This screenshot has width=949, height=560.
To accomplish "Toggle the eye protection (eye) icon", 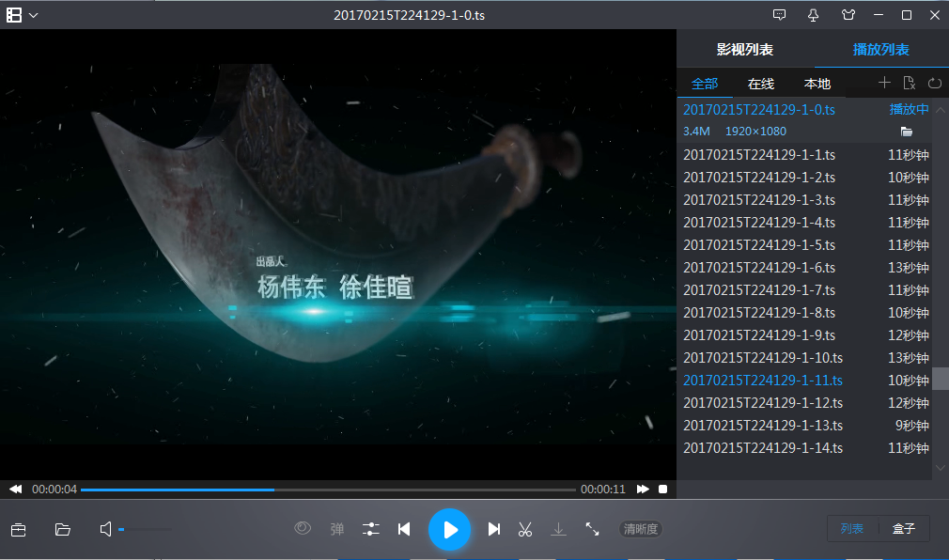I will [x=303, y=528].
